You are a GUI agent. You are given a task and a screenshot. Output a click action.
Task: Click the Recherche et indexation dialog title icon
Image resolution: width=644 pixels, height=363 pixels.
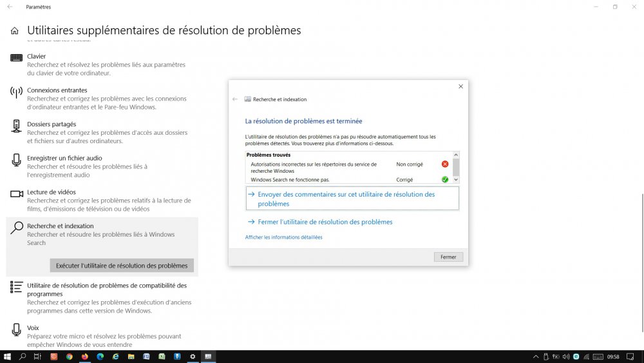248,99
